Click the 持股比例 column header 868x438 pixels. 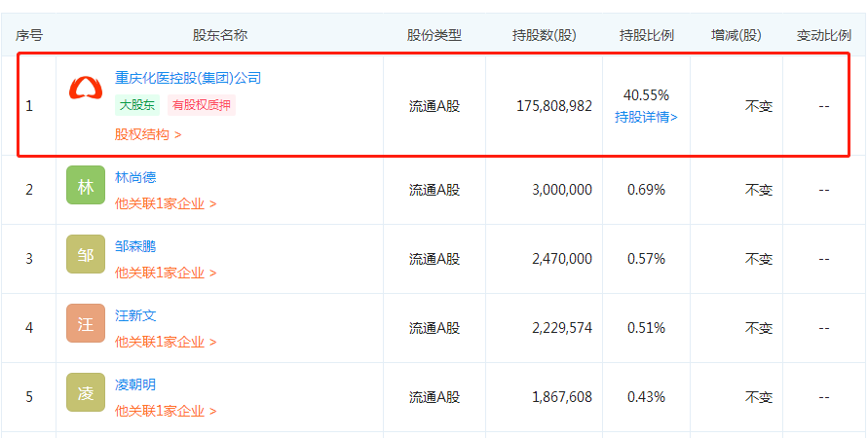(646, 35)
